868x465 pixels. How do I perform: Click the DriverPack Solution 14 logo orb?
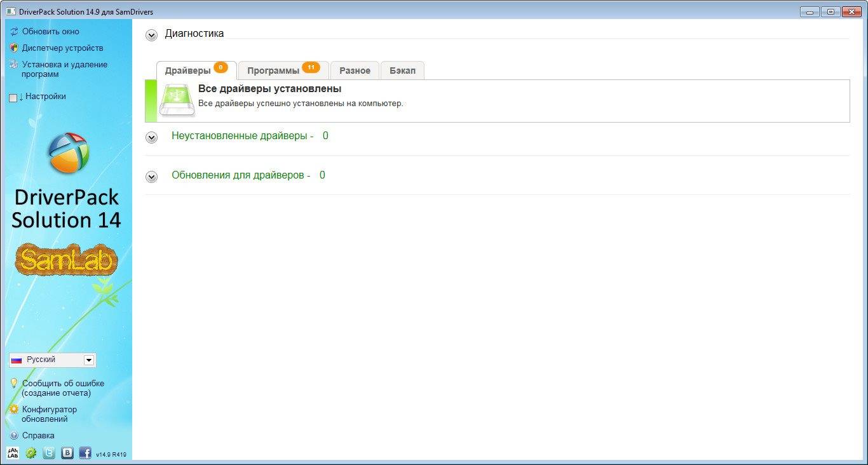[x=69, y=153]
